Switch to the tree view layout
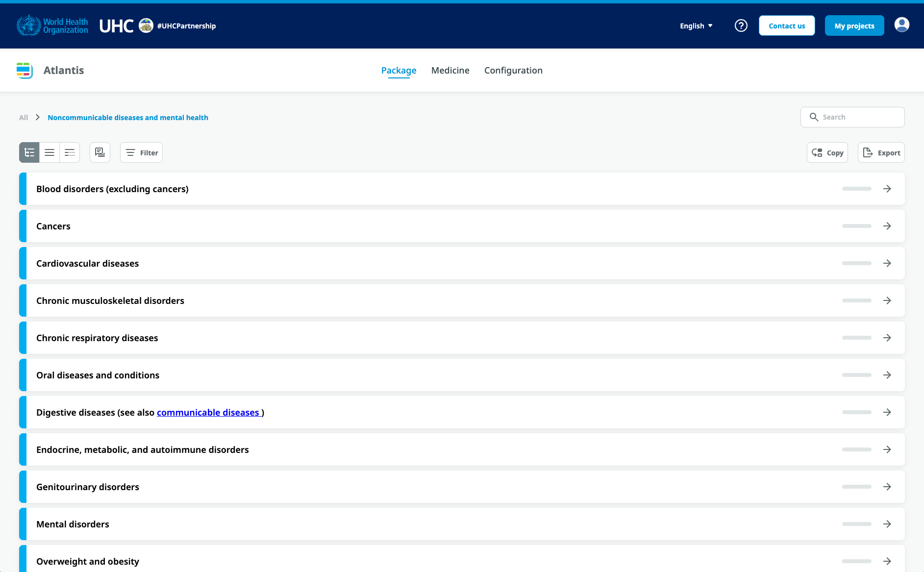Image resolution: width=924 pixels, height=572 pixels. 29,152
